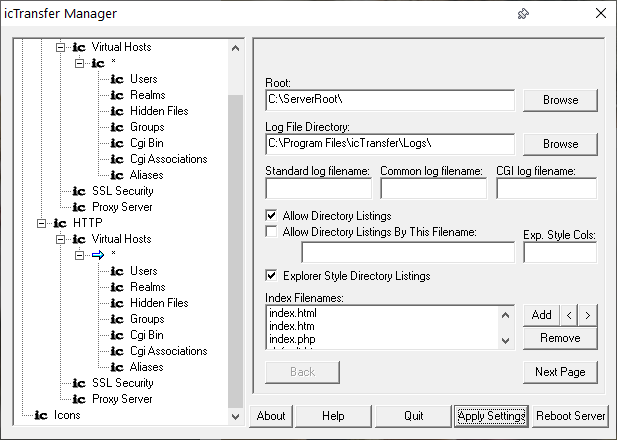Click the pin icon in the title bar
This screenshot has width=617, height=440.
click(x=523, y=14)
